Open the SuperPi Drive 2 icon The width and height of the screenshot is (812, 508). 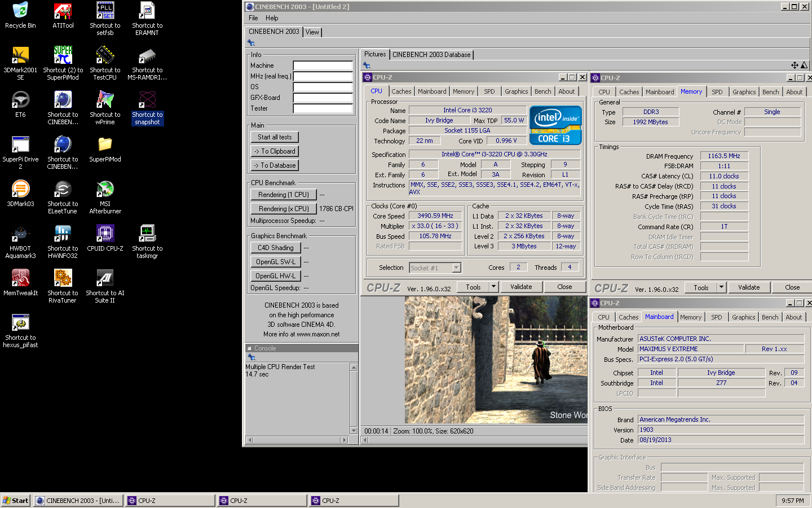click(x=20, y=152)
